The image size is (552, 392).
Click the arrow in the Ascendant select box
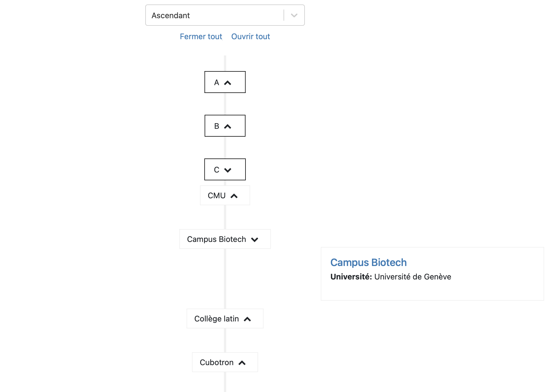coord(294,15)
